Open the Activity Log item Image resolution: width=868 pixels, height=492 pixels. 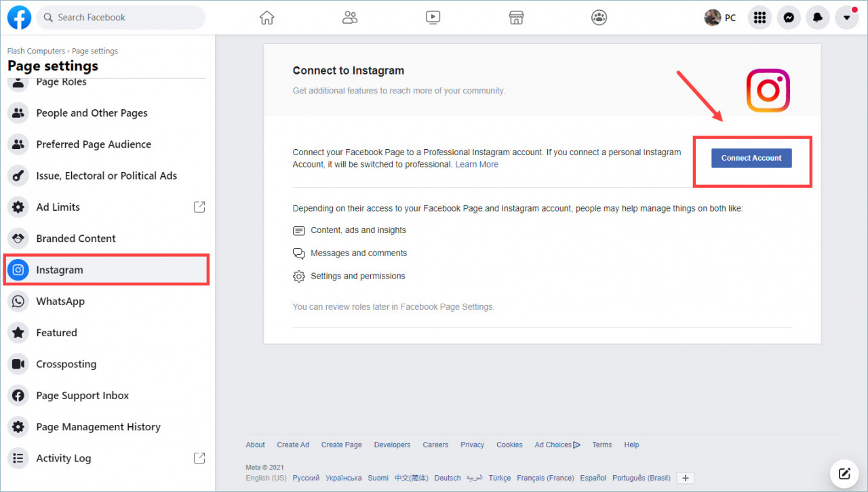(x=106, y=458)
